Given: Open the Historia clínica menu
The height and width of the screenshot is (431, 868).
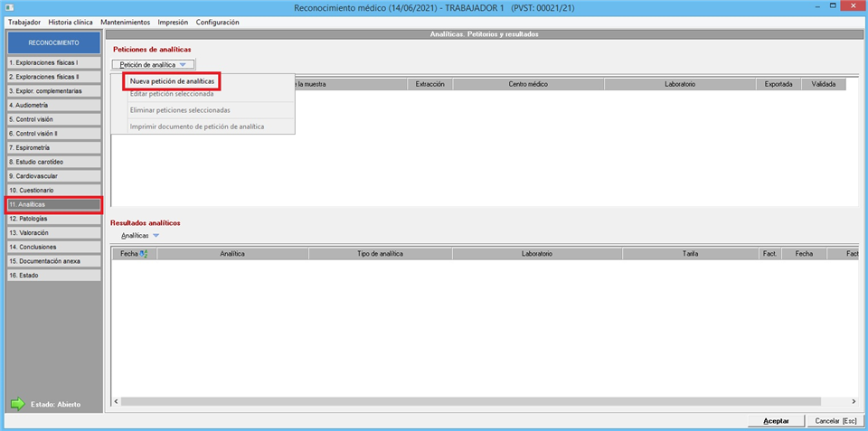Looking at the screenshot, I should [71, 22].
